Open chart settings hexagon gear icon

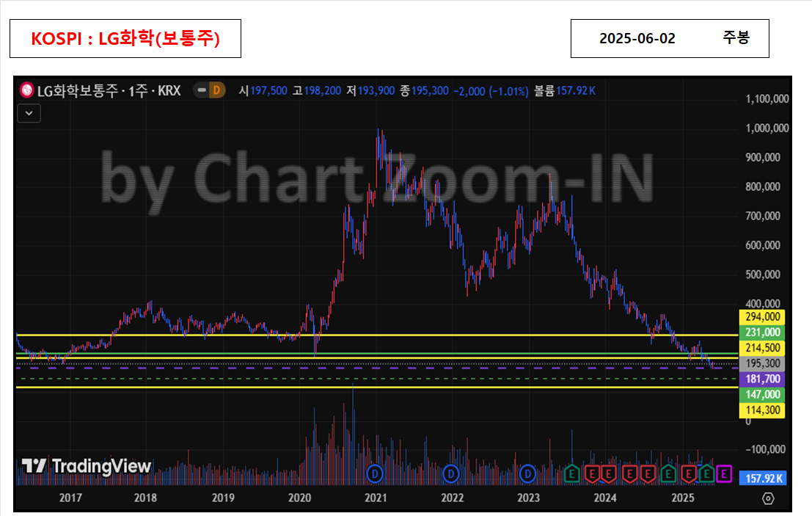(x=768, y=498)
